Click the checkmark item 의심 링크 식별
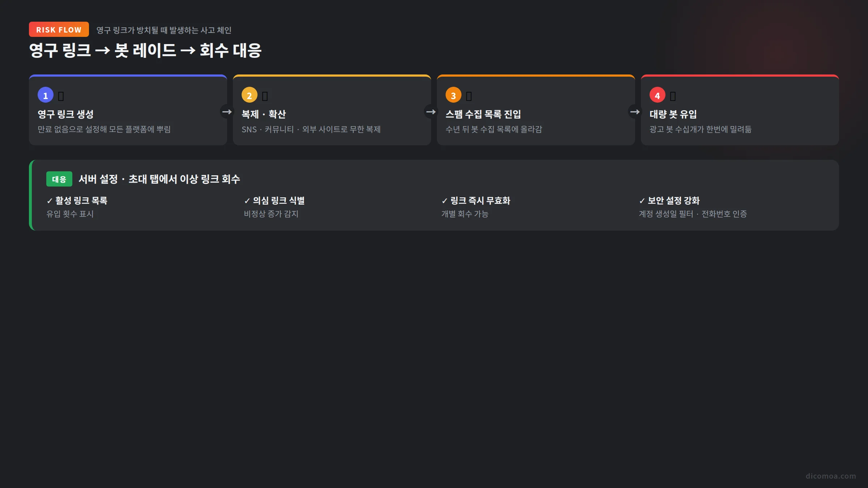The width and height of the screenshot is (868, 488). [275, 201]
